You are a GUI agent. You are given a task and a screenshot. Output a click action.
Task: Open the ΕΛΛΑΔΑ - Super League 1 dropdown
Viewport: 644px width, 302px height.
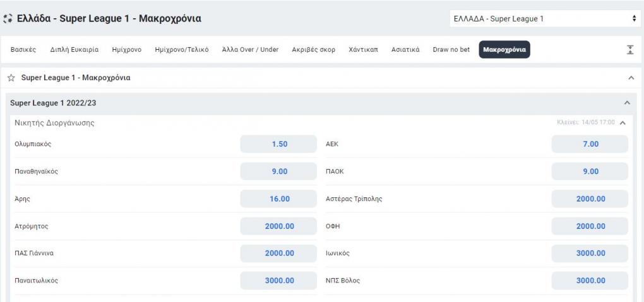pos(545,19)
